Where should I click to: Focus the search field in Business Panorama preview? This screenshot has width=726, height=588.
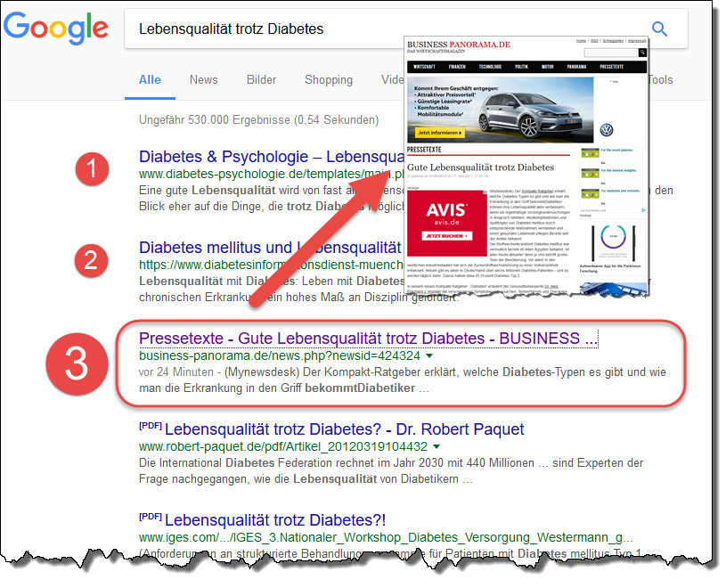click(611, 53)
